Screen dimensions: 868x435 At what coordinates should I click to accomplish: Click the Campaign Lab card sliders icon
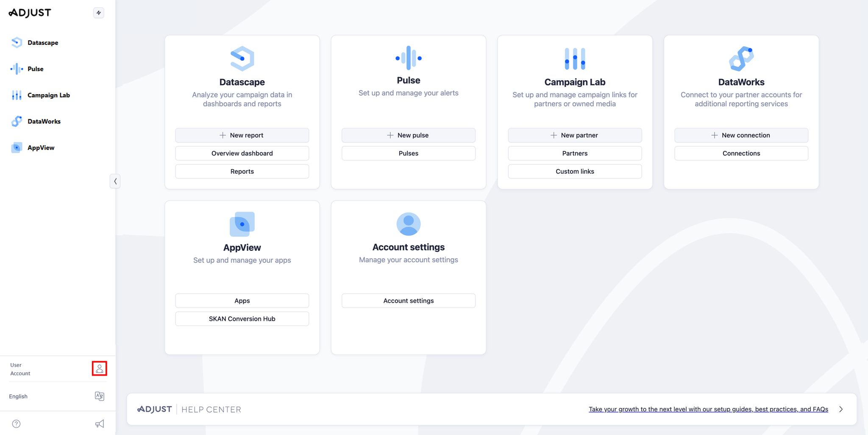coord(575,59)
